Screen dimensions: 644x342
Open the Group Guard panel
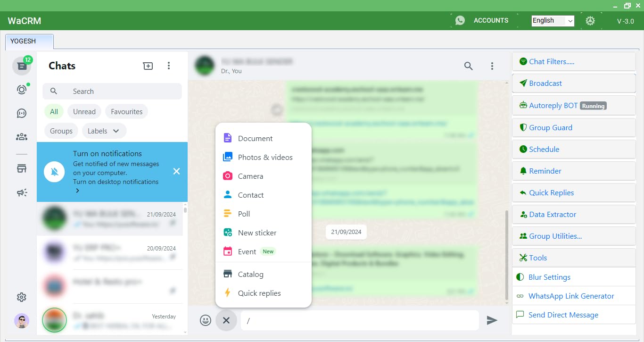tap(574, 127)
